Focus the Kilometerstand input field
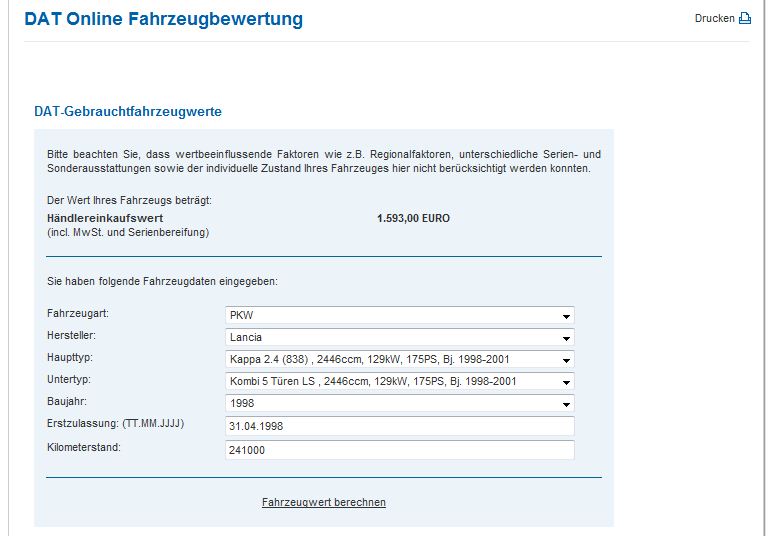The width and height of the screenshot is (773, 536). tap(400, 450)
